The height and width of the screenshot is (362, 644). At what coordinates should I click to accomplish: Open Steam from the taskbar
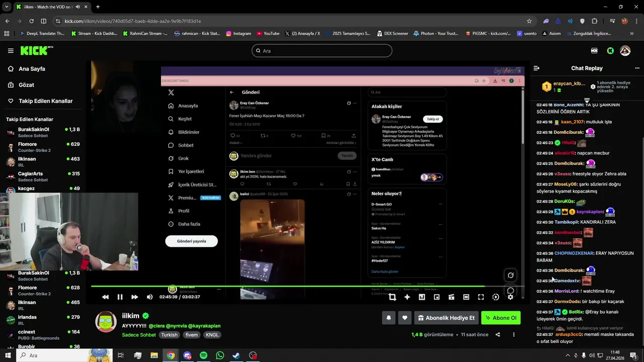pyautogui.click(x=236, y=355)
